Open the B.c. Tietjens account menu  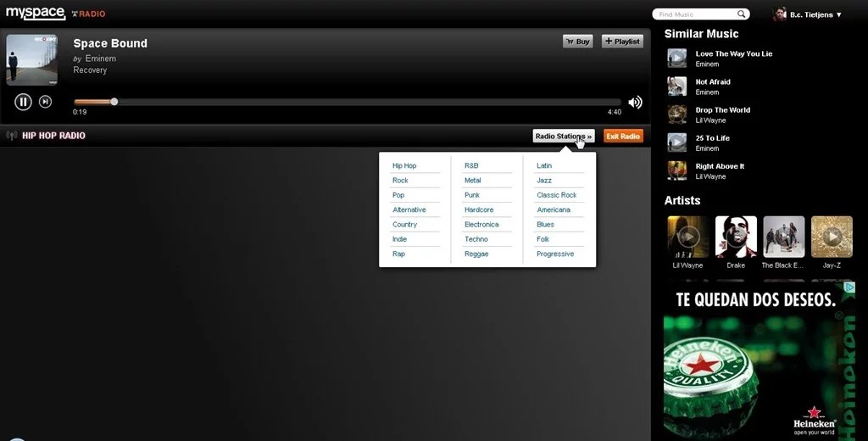tap(815, 15)
